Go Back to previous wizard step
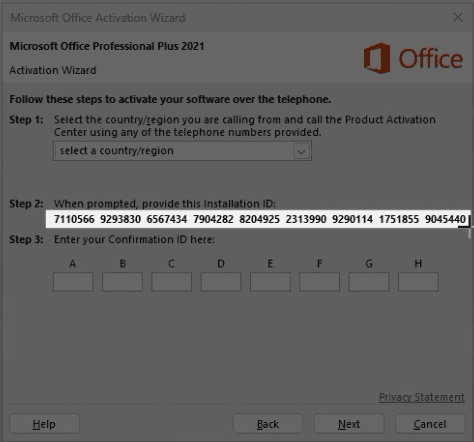The image size is (474, 442). (268, 424)
